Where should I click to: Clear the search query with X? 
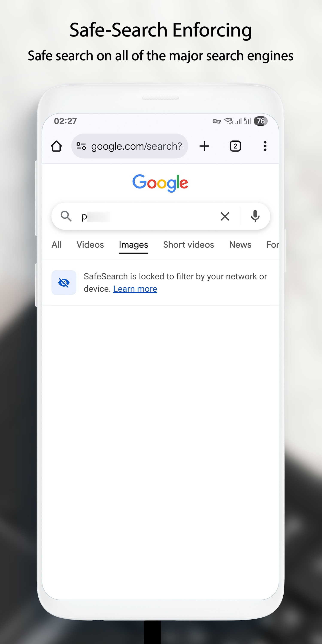(x=225, y=216)
